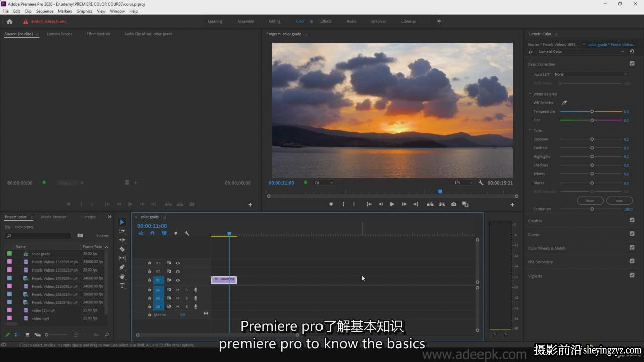This screenshot has height=362, width=644.
Task: Toggle Color Wheels & Match checkbox
Action: [632, 247]
